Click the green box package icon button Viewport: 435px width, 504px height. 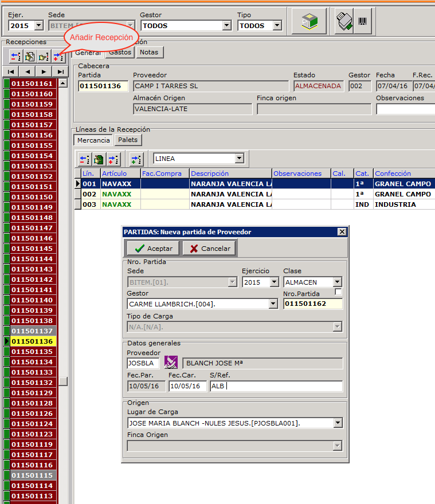tap(309, 22)
